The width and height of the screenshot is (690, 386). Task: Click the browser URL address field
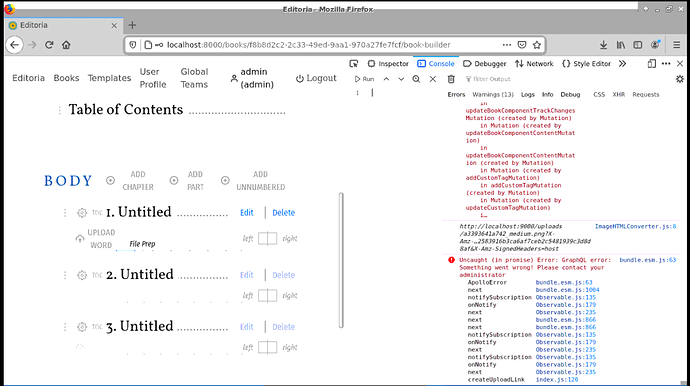pyautogui.click(x=309, y=45)
